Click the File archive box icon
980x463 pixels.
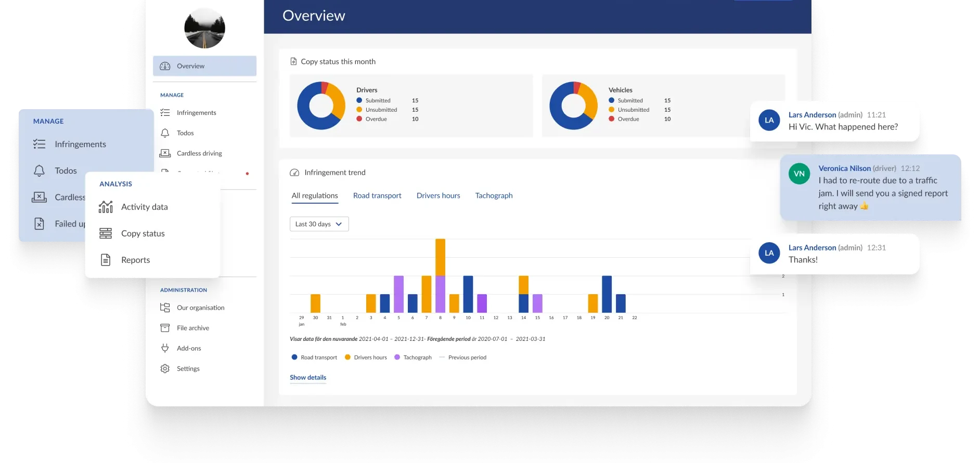point(165,328)
